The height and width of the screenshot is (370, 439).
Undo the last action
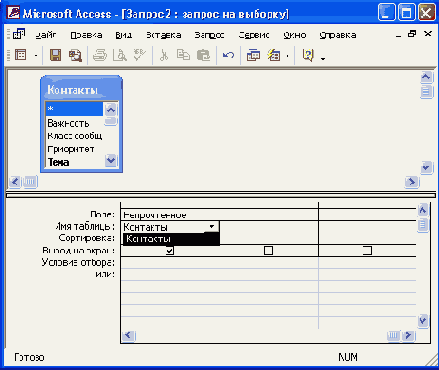tap(228, 55)
